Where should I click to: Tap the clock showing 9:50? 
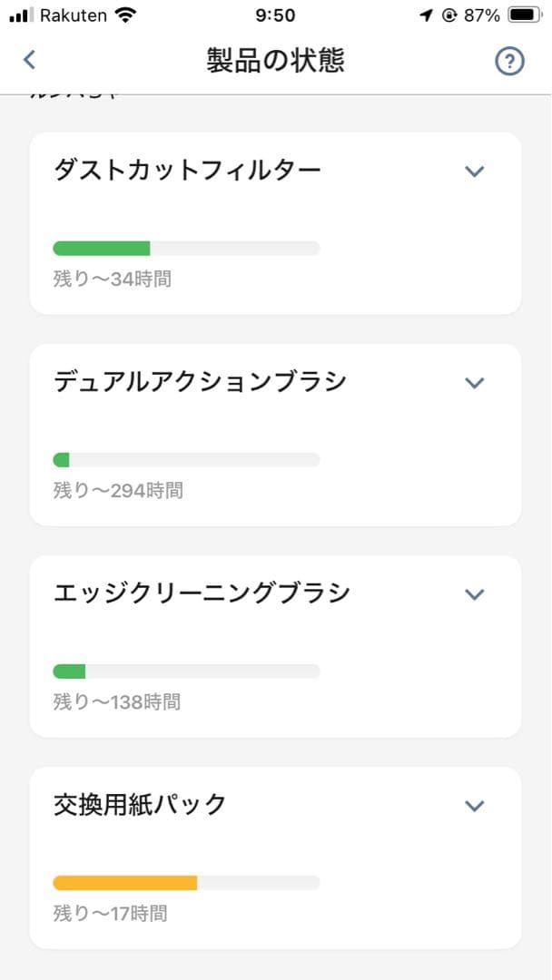click(276, 14)
